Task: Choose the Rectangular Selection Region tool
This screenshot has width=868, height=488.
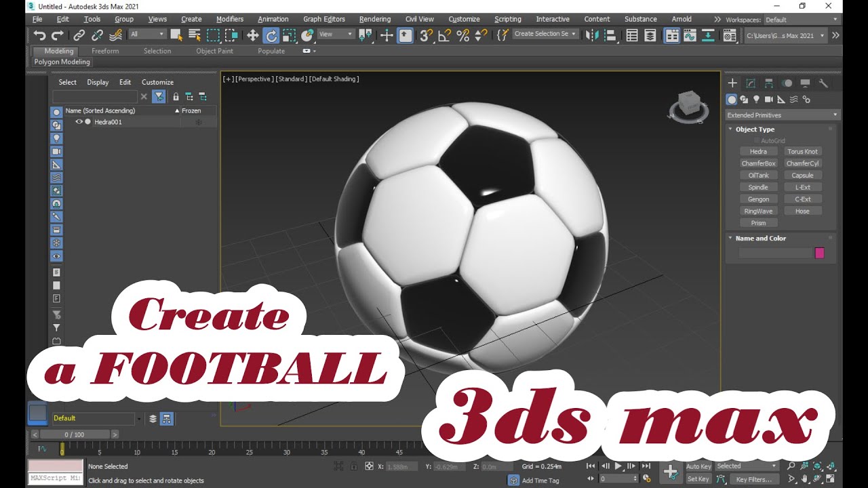Action: (x=213, y=35)
